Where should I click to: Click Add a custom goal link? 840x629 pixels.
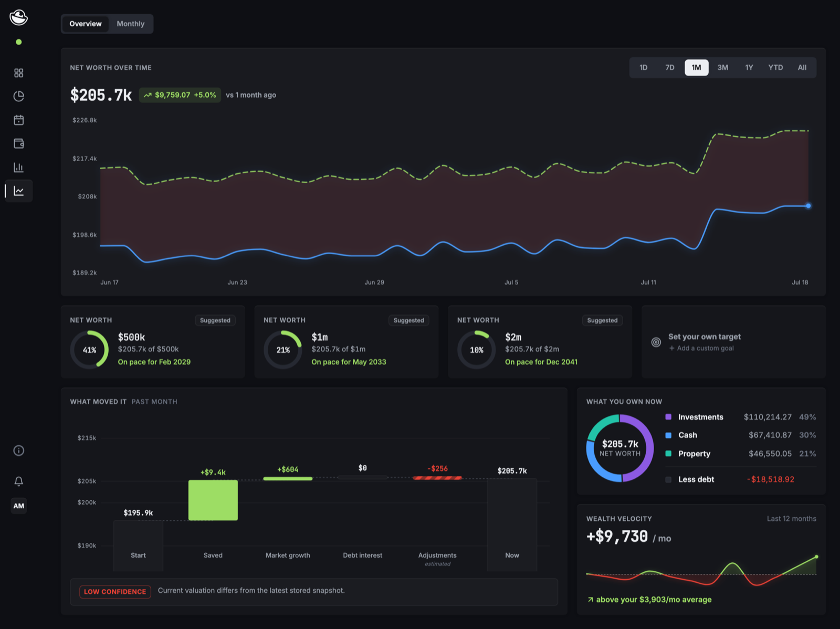701,348
